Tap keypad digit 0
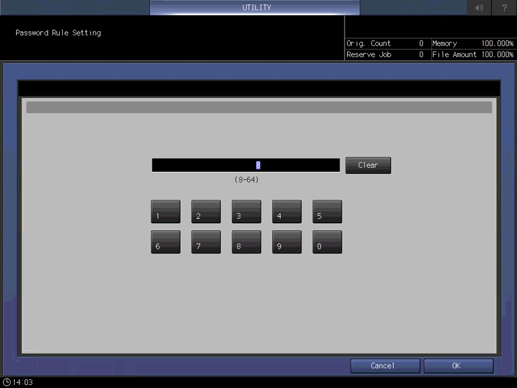Viewport: 517px width, 388px height. (327, 242)
